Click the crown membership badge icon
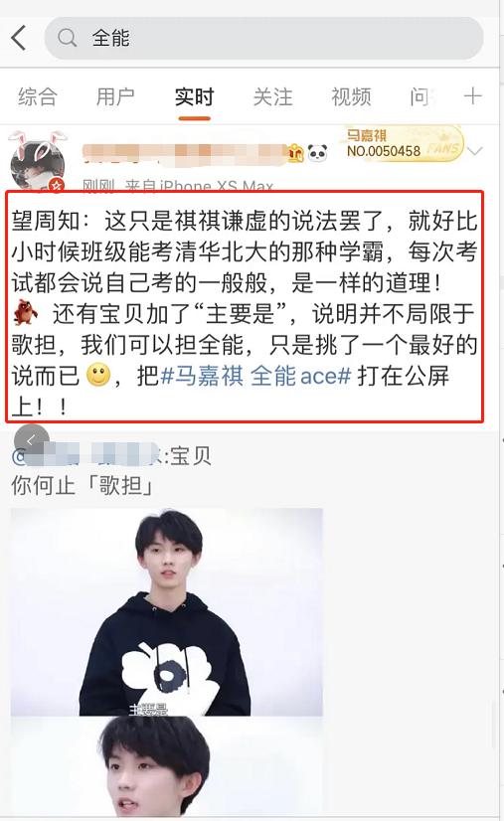 [x=296, y=152]
